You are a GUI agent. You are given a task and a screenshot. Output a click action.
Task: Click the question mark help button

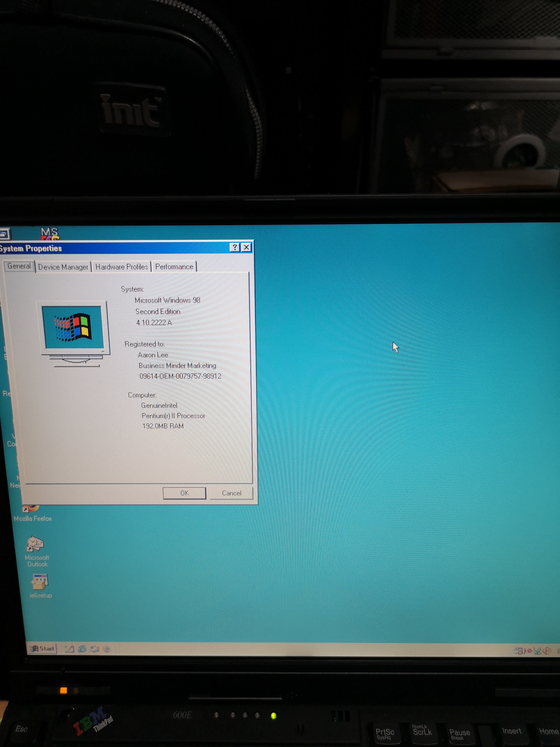click(235, 248)
